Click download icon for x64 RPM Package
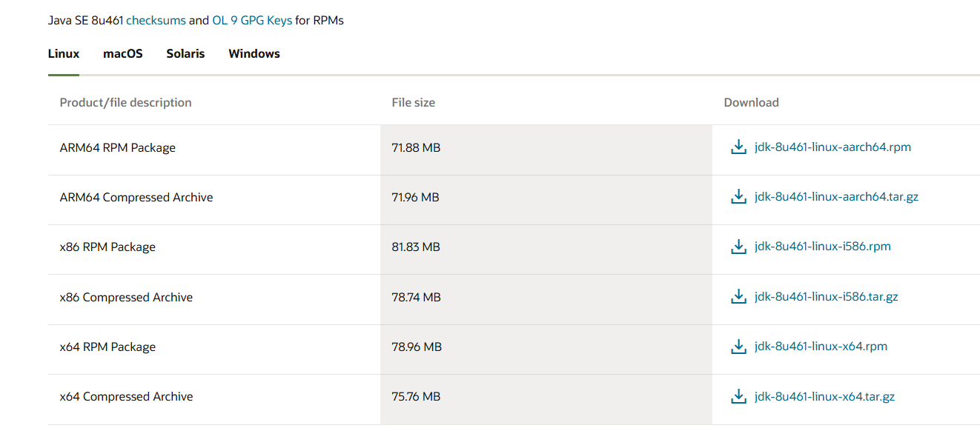This screenshot has width=980, height=448. point(738,347)
